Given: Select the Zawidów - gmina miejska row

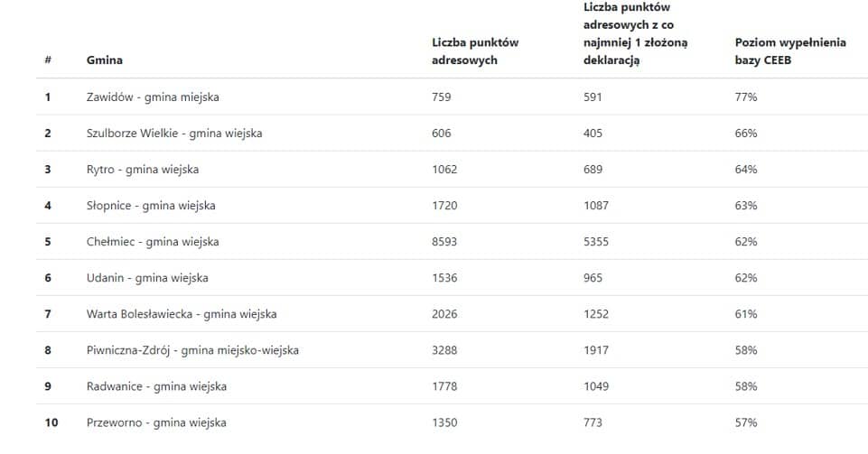Looking at the screenshot, I should point(153,97).
